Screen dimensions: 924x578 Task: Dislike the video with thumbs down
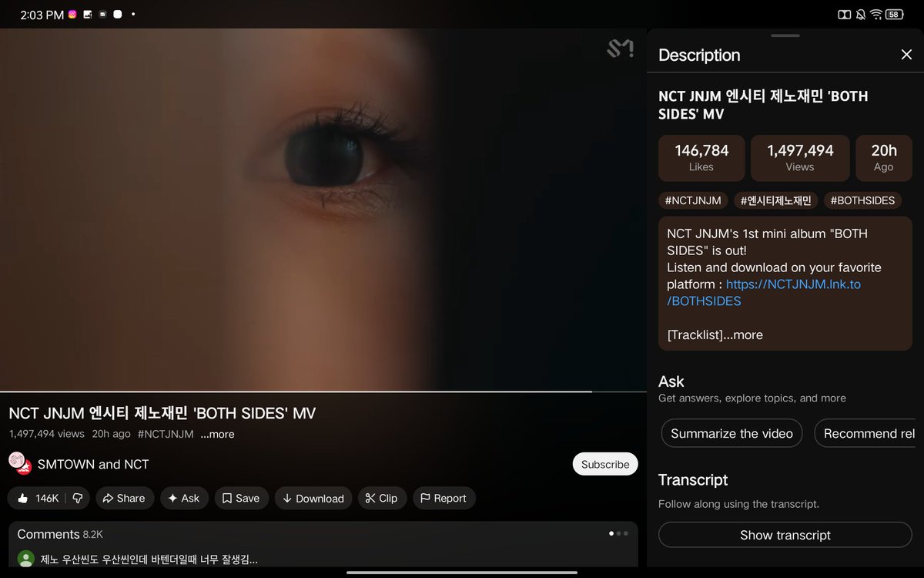[78, 499]
